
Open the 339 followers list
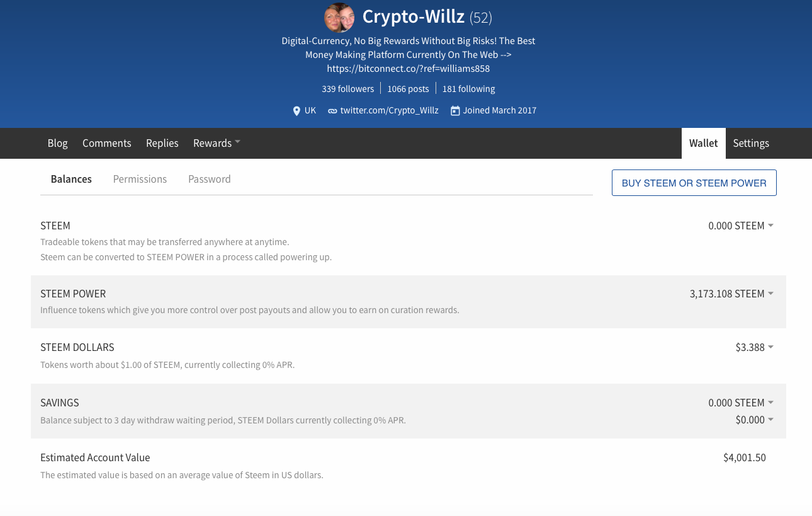tap(347, 89)
